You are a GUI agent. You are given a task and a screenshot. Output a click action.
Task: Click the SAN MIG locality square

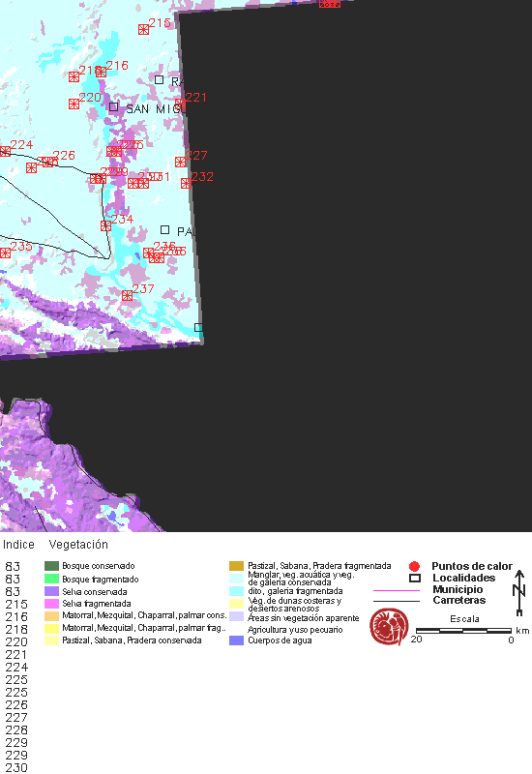(113, 106)
